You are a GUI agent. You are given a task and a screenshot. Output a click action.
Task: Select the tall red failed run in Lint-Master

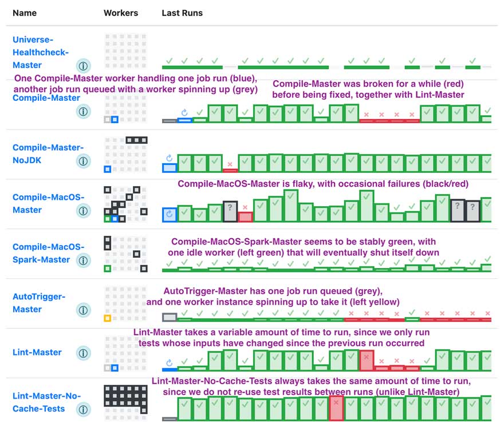tap(367, 361)
